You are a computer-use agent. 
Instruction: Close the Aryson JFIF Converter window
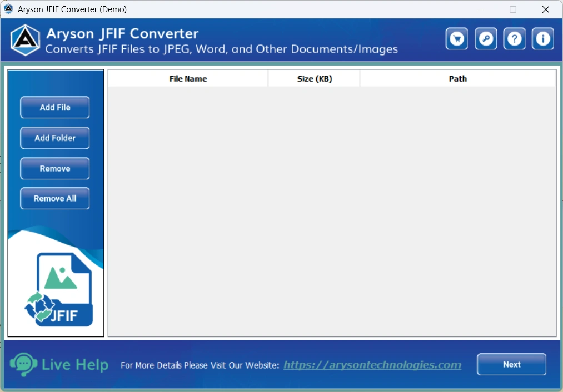click(x=545, y=9)
